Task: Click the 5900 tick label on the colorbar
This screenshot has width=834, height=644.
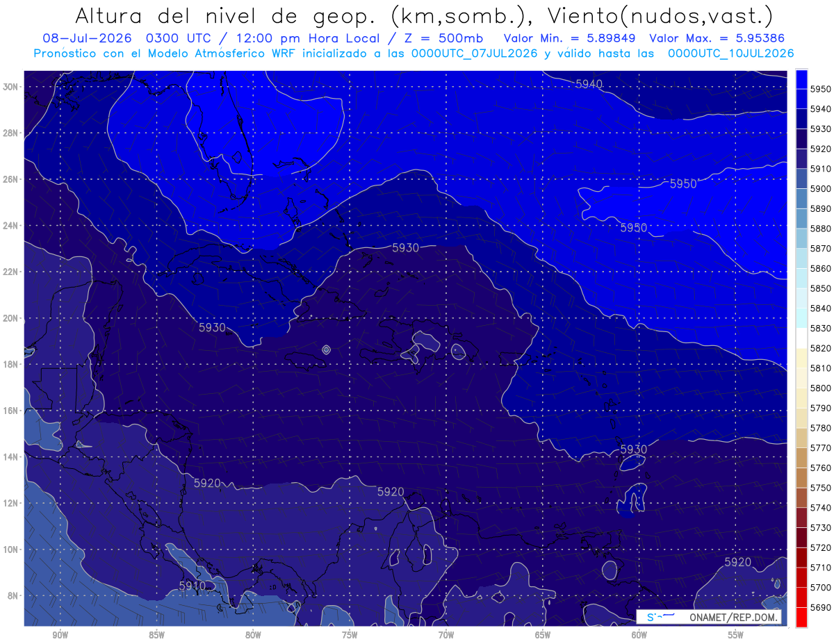Action: pos(821,189)
